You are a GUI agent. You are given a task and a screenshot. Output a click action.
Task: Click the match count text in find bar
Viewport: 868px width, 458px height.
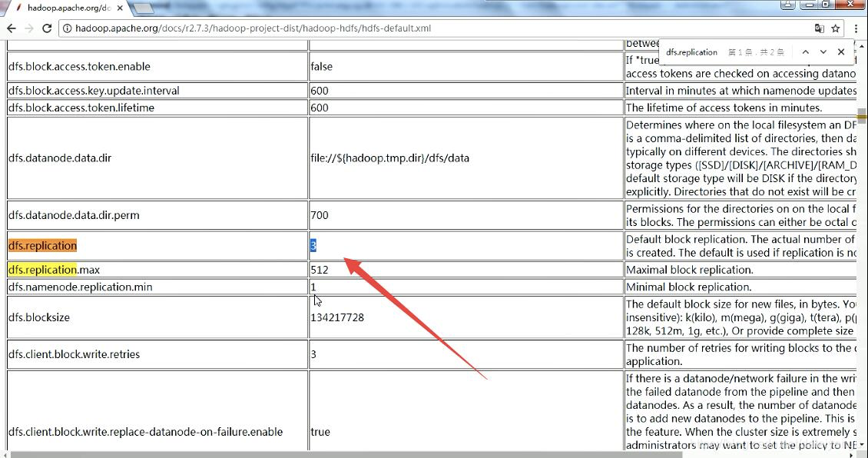[x=756, y=52]
